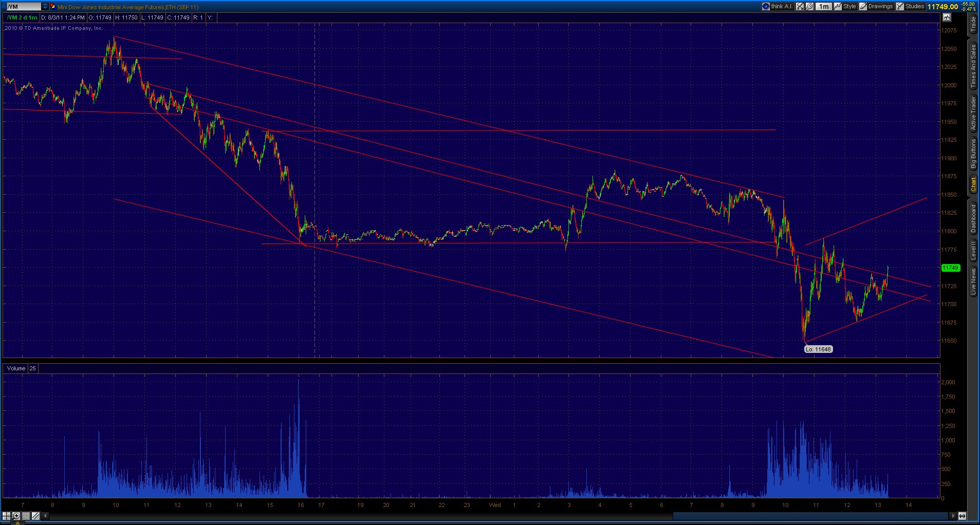Click the wrench chart settings icon

(809, 7)
